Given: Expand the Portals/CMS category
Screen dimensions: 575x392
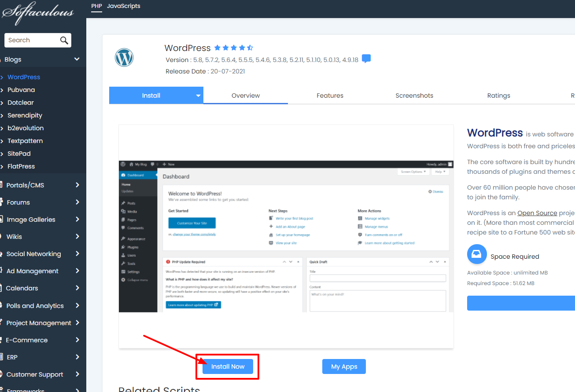Looking at the screenshot, I should coord(43,185).
